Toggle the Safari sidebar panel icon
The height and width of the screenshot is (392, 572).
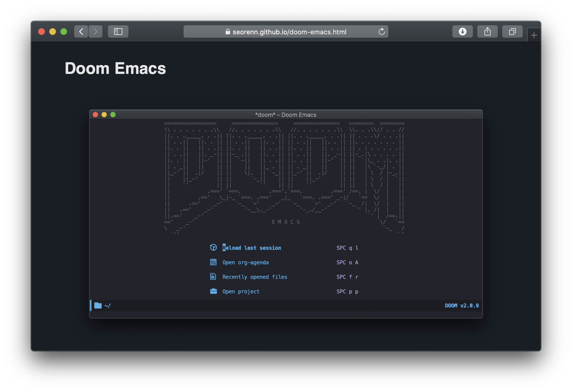pyautogui.click(x=118, y=32)
